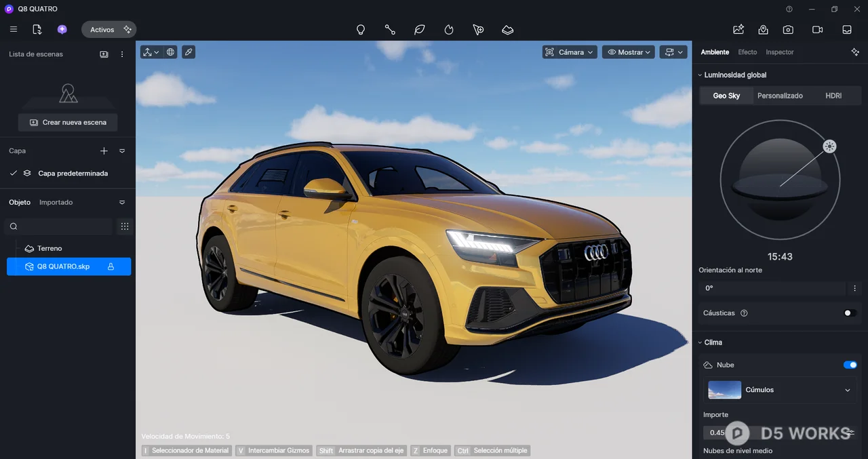The height and width of the screenshot is (459, 868).
Task: Expand the Capa section options arrow
Action: click(x=122, y=151)
